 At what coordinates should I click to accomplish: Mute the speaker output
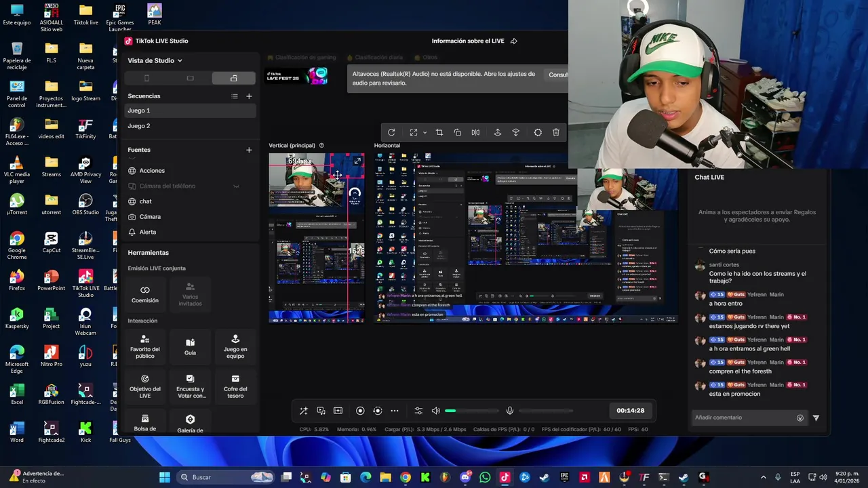(435, 411)
